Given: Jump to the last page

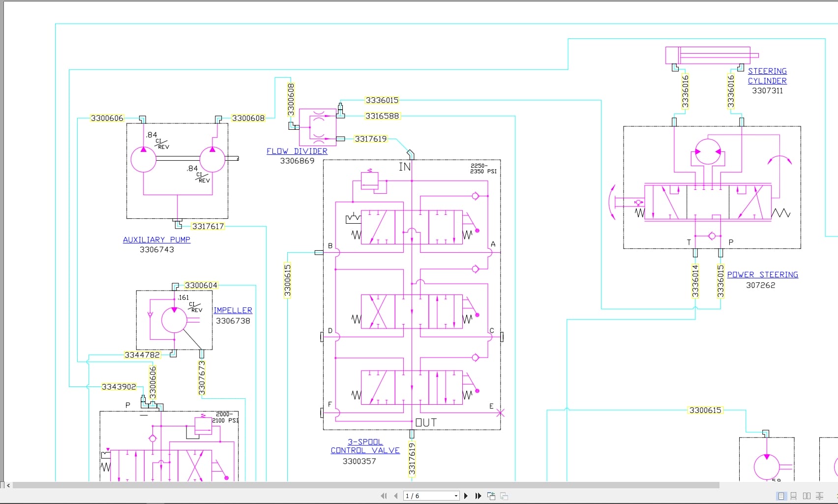Looking at the screenshot, I should point(478,496).
